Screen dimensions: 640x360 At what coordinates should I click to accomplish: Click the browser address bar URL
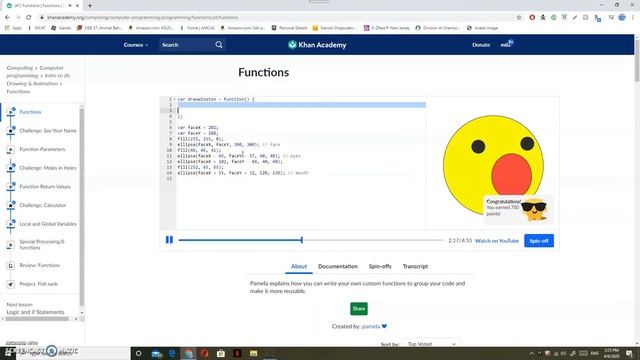(x=142, y=18)
